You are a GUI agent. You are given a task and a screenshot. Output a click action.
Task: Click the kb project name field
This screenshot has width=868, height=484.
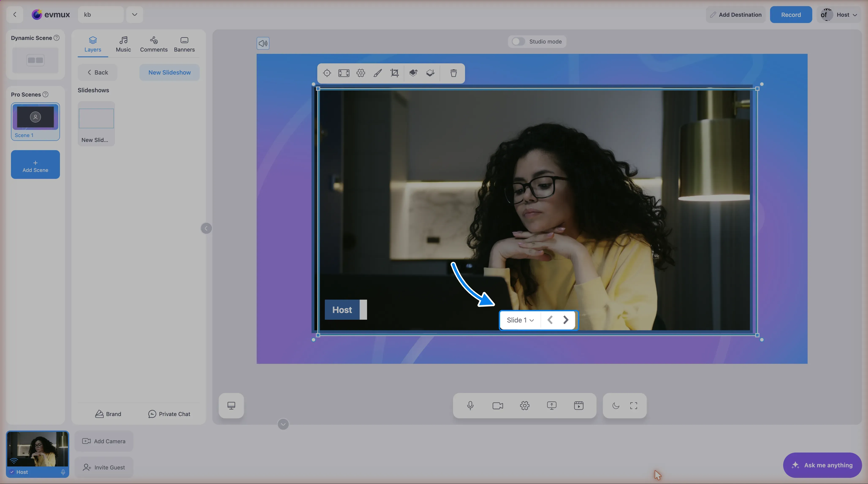[x=101, y=15]
